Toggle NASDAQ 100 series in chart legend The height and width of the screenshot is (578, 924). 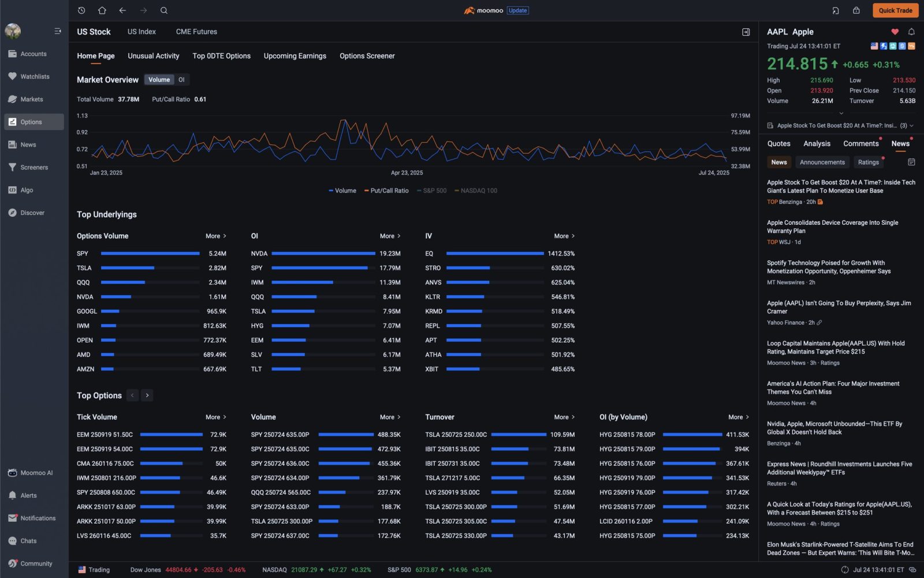click(x=476, y=191)
